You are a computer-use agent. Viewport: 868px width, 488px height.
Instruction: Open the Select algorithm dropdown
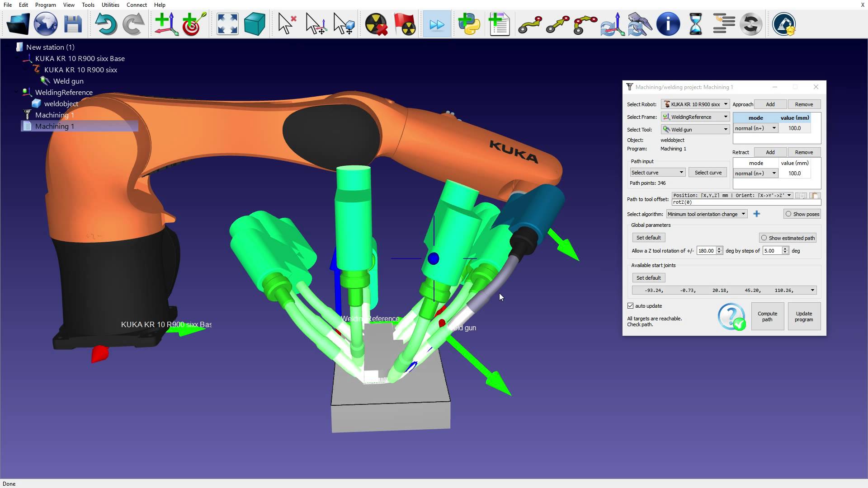point(706,214)
